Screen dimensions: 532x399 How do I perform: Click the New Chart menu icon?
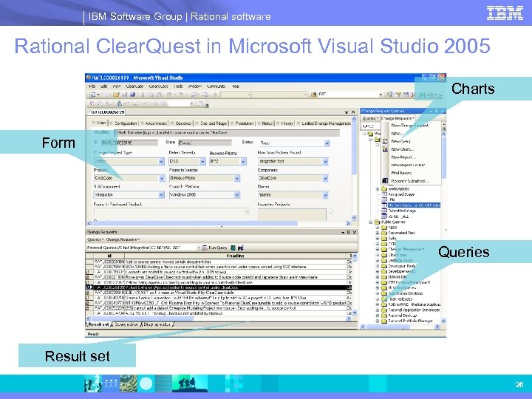click(385, 149)
